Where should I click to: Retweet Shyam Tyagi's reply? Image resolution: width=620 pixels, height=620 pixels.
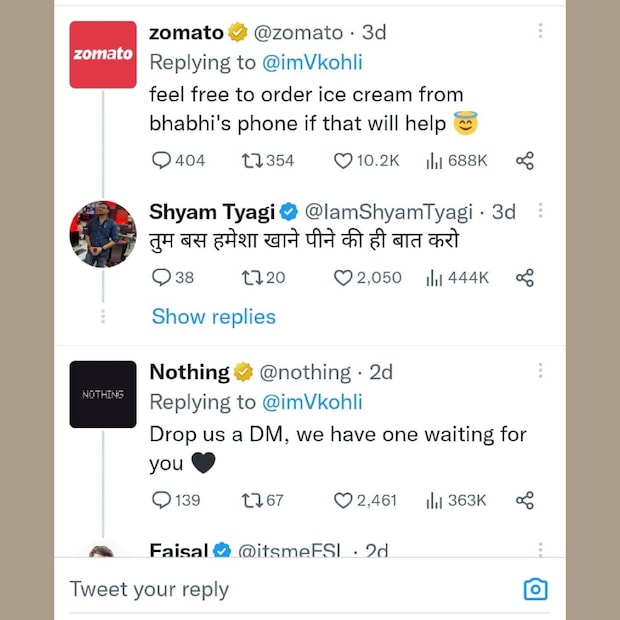click(x=252, y=277)
